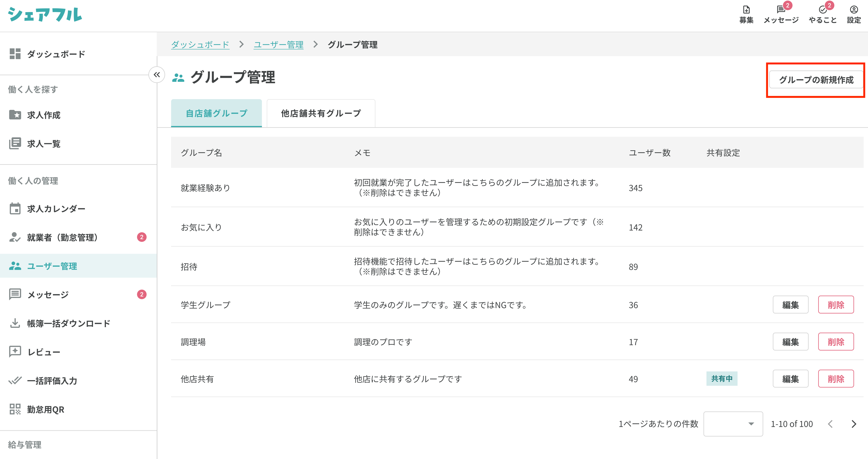
Task: Click グループの新規作成 button
Action: [x=816, y=79]
